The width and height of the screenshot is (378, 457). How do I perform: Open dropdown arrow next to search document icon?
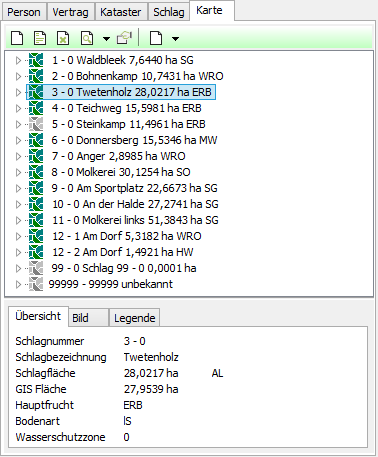(106, 39)
